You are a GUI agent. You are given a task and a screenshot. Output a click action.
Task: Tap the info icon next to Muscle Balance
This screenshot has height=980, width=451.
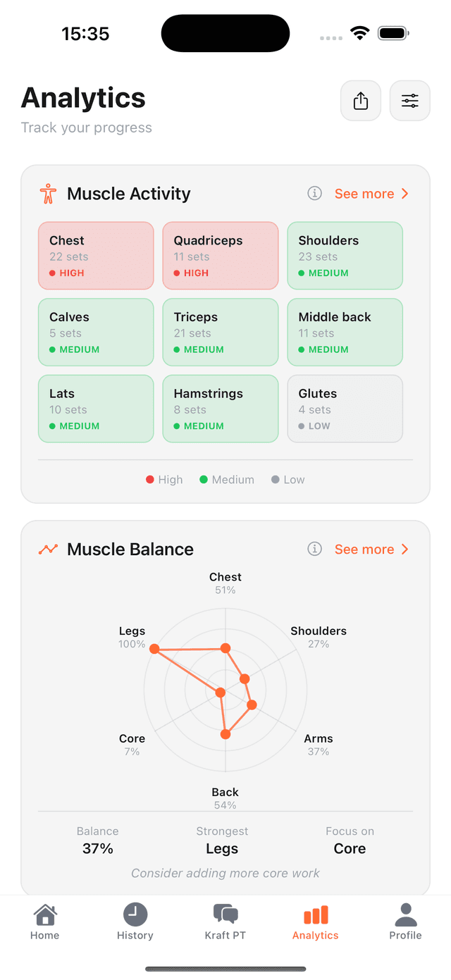point(314,548)
